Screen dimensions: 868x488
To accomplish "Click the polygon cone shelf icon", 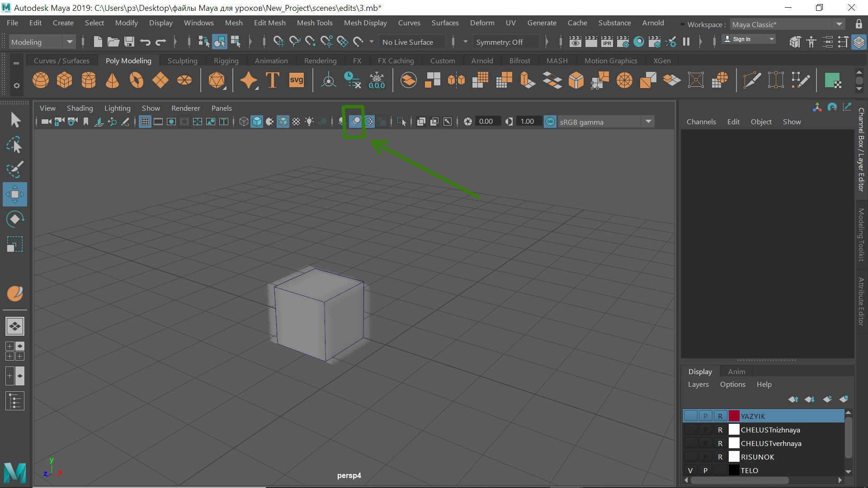I will [112, 80].
